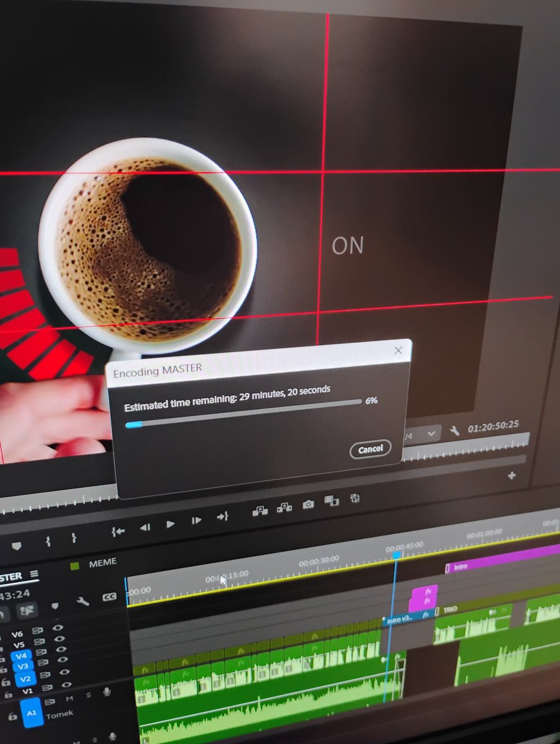Mute the Tomek audio track
Screen dimensions: 560x744
69,699
